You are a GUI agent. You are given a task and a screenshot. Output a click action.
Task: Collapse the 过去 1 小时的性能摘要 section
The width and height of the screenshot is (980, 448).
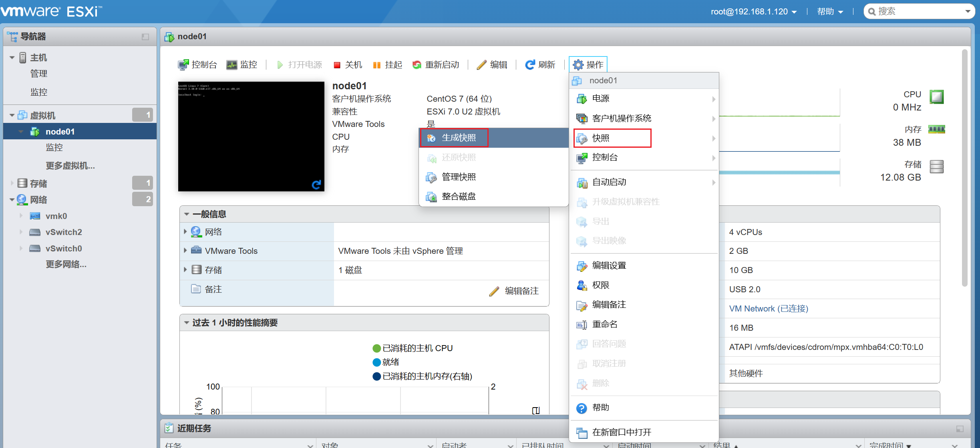(x=187, y=323)
